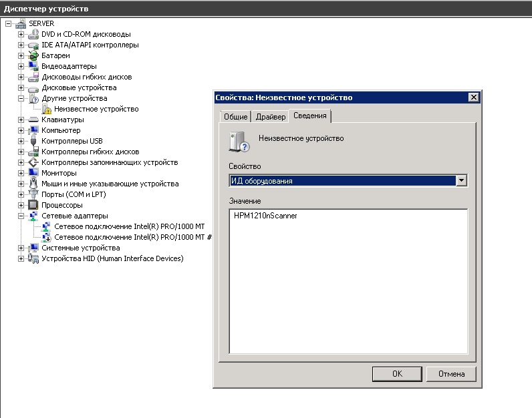The width and height of the screenshot is (532, 418).
Task: Click the SERVER computer root icon
Action: [20, 23]
